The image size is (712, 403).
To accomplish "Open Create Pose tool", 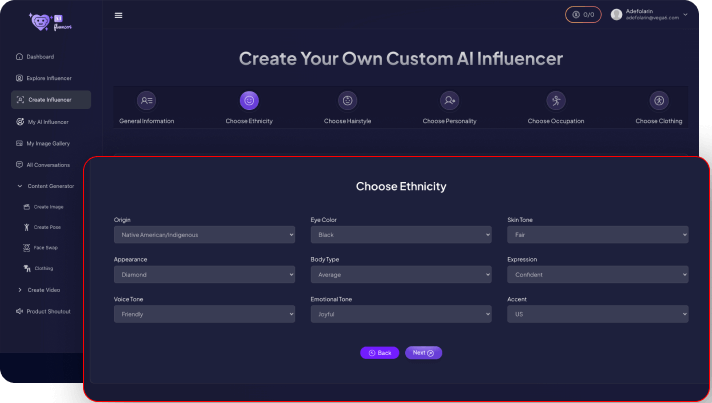I will [x=47, y=227].
